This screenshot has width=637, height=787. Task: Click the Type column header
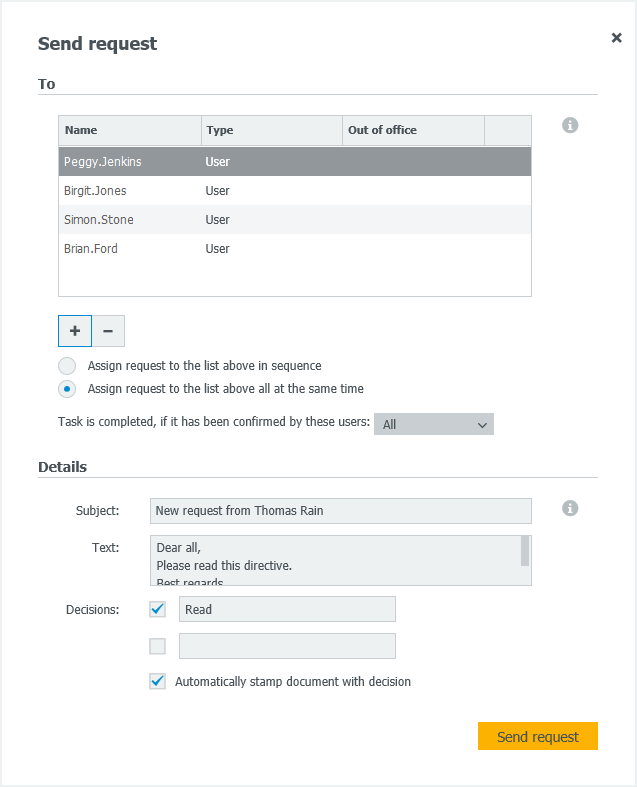tap(271, 130)
